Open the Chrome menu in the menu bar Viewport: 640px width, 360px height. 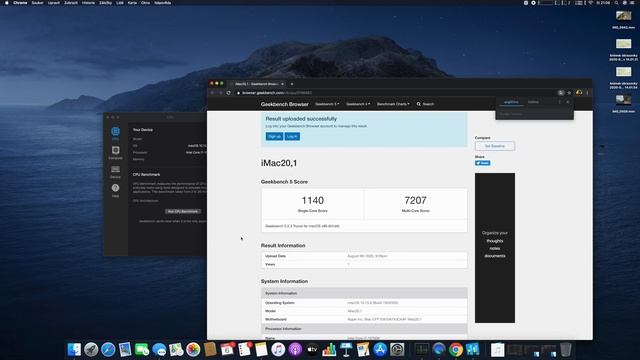20,3
